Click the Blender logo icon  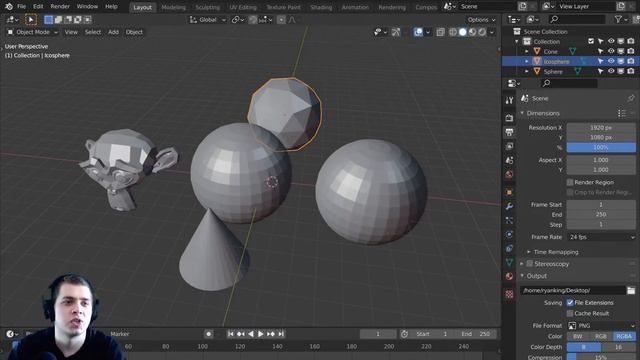(x=9, y=7)
